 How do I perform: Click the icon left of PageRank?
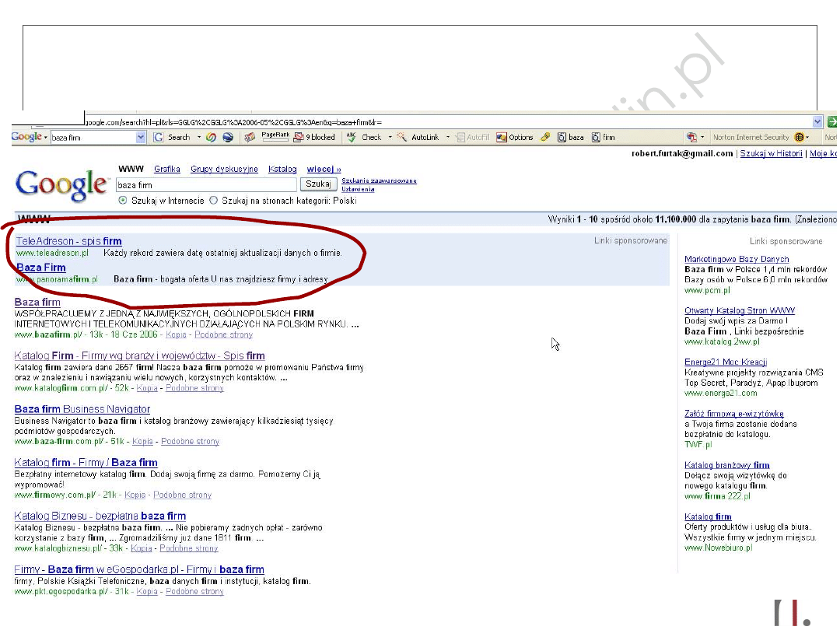click(x=250, y=138)
